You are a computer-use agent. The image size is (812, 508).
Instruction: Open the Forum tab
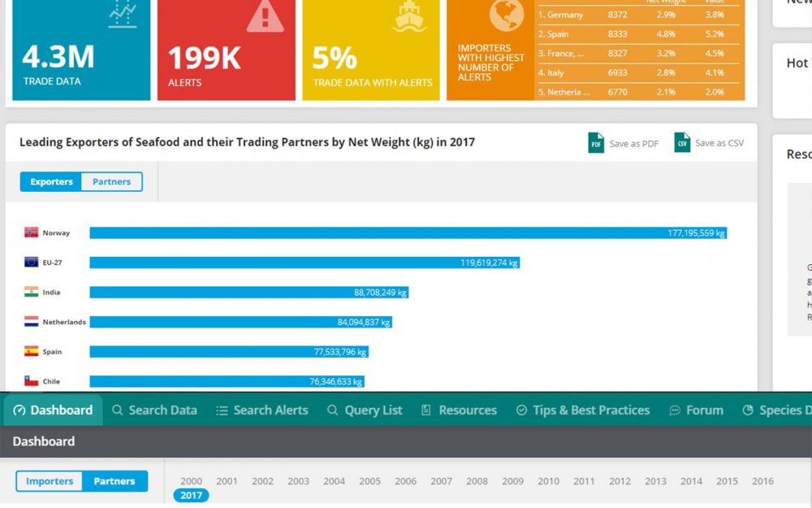pyautogui.click(x=696, y=410)
